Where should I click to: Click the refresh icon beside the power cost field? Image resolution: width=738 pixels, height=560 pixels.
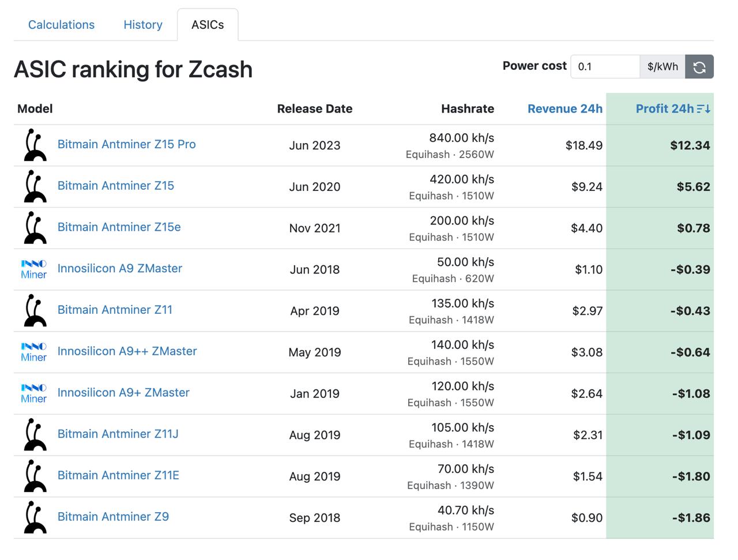click(x=699, y=66)
